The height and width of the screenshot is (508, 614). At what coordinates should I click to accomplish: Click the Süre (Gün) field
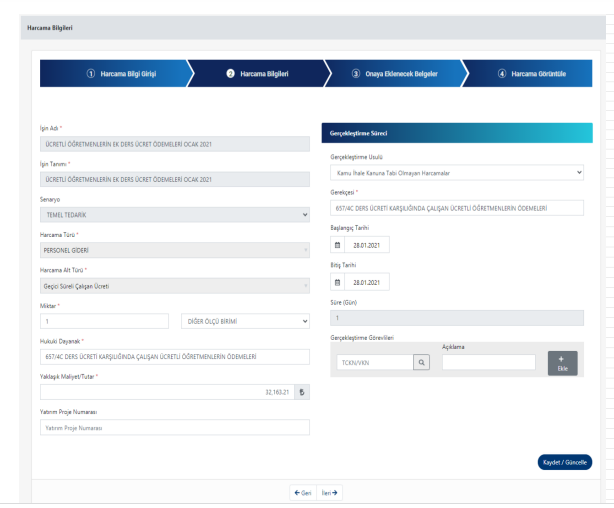tap(457, 318)
